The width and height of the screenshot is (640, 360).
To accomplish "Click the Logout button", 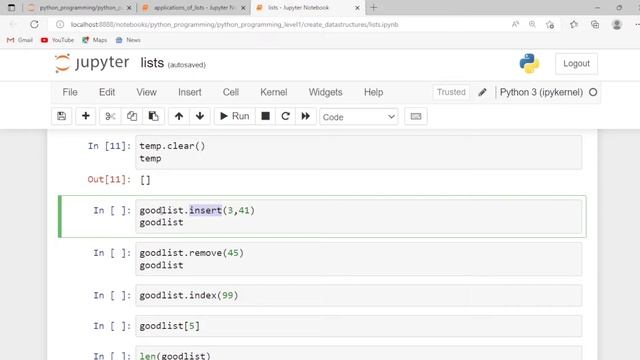I will pyautogui.click(x=576, y=64).
